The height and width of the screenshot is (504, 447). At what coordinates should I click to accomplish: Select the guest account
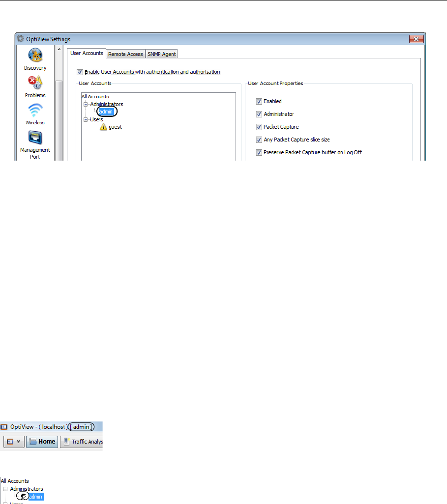pos(115,127)
